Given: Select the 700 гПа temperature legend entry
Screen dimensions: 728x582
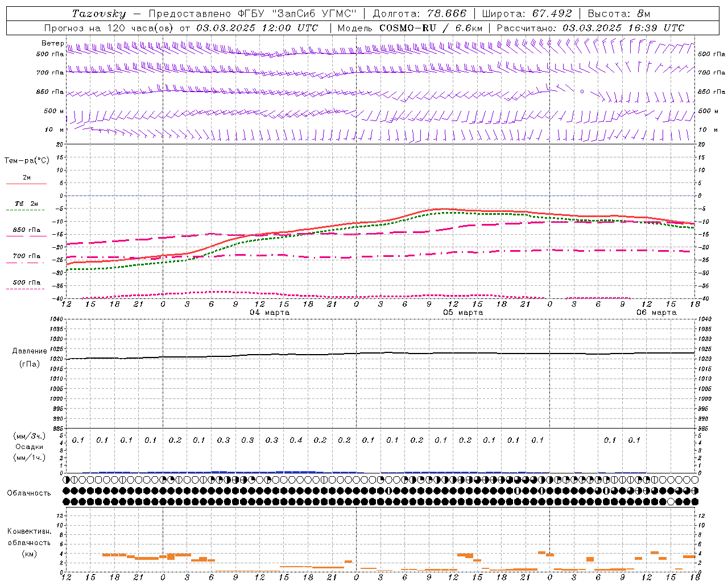Looking at the screenshot, I should point(26,256).
